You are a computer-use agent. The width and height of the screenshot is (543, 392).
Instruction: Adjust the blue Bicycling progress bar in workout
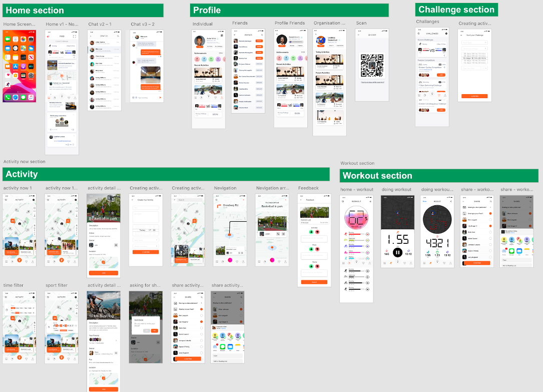(356, 246)
